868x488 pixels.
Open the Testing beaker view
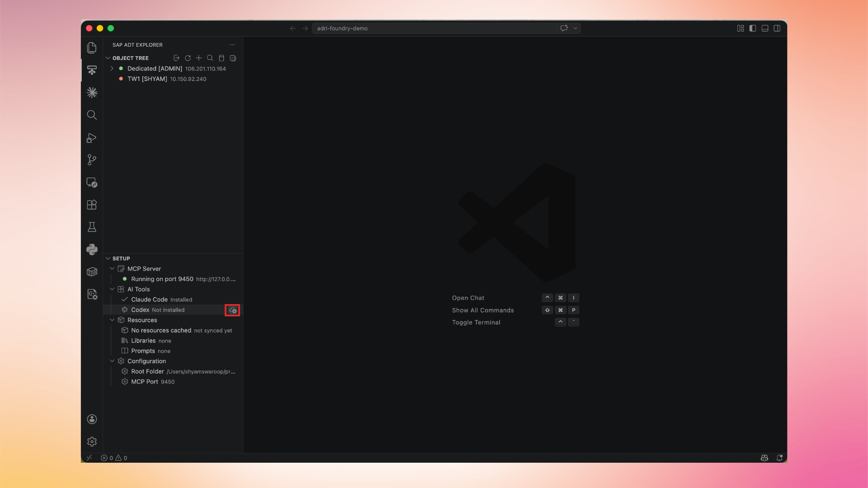click(x=92, y=227)
